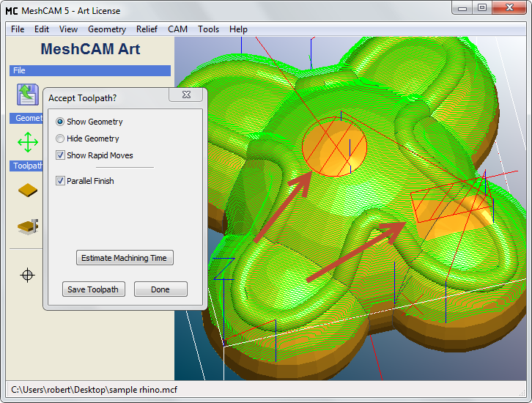Screen dimensions: 532x403
Task: Maximize the MeshCAM window
Action: [x=481, y=8]
